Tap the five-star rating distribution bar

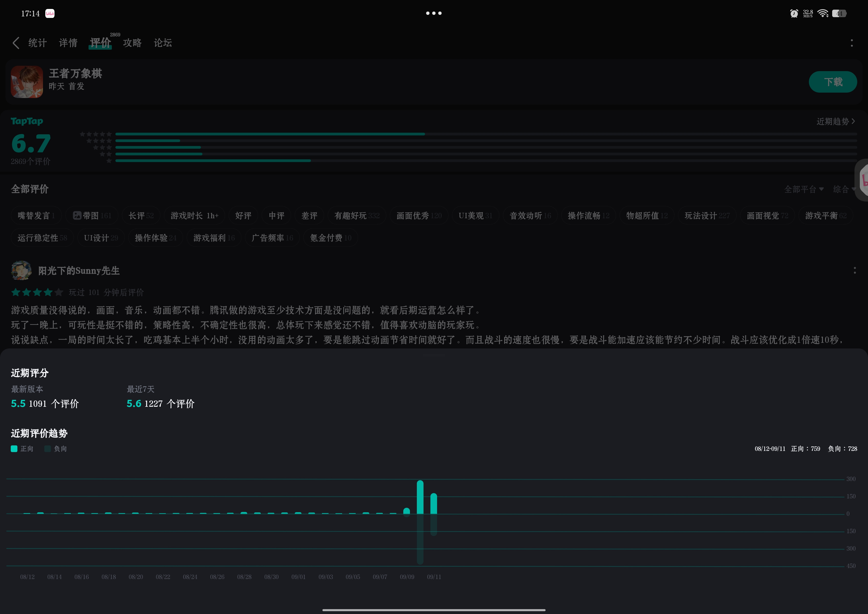(486, 134)
